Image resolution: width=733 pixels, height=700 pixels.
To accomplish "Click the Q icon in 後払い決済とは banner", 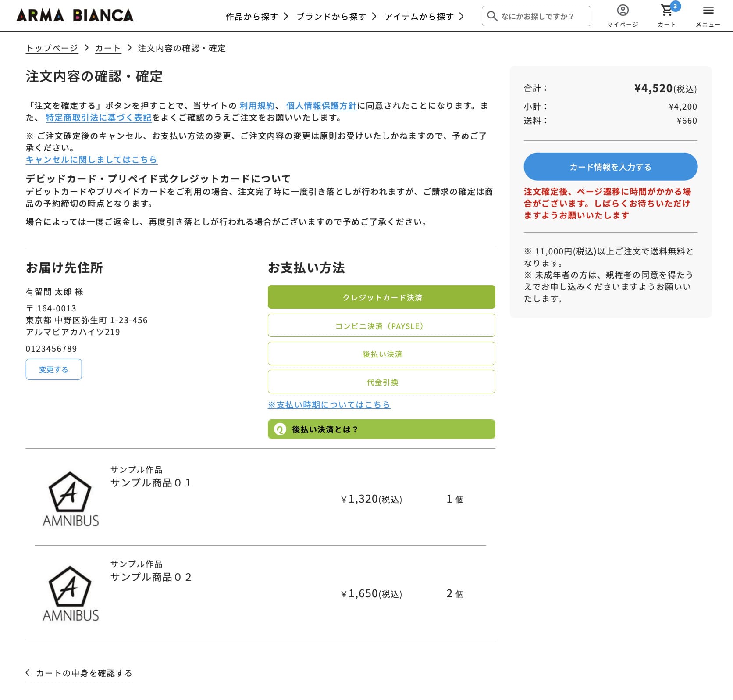I will 280,429.
